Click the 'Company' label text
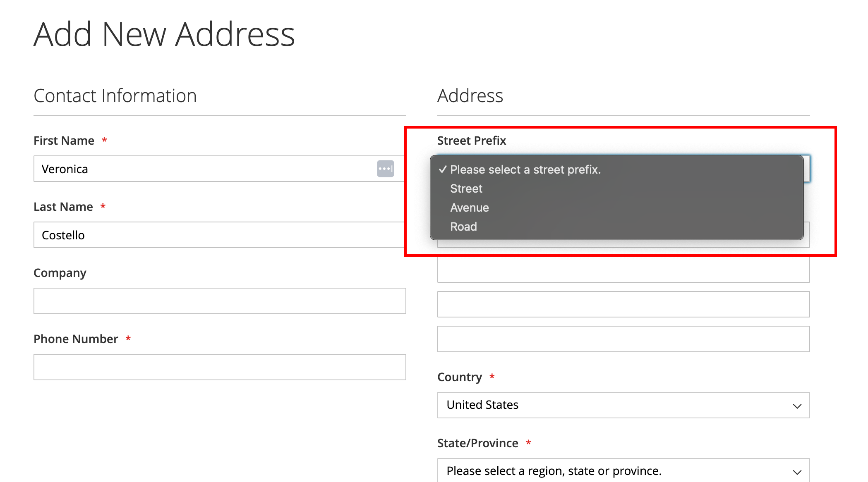Screen dimensions: 868x482 tap(60, 273)
